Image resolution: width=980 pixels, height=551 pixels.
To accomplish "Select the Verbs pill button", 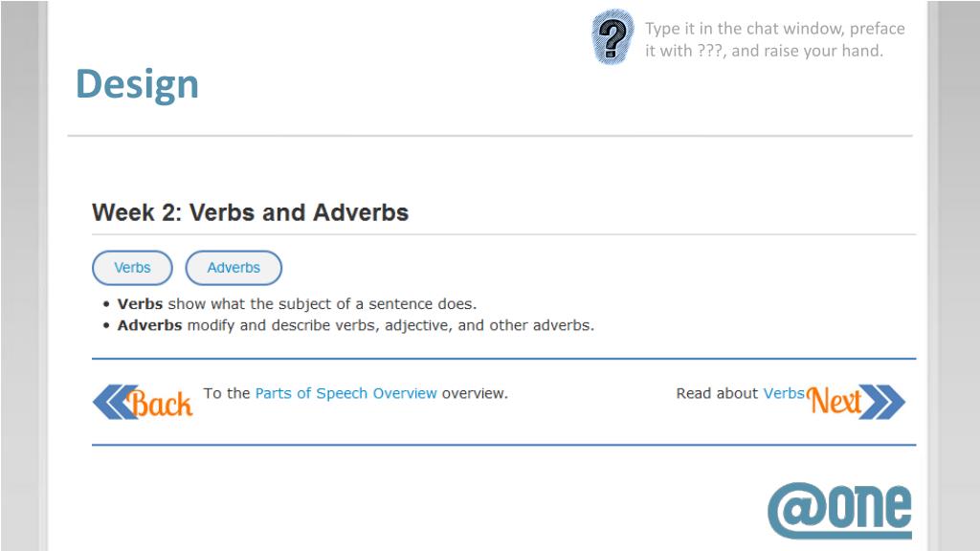I will click(x=132, y=268).
